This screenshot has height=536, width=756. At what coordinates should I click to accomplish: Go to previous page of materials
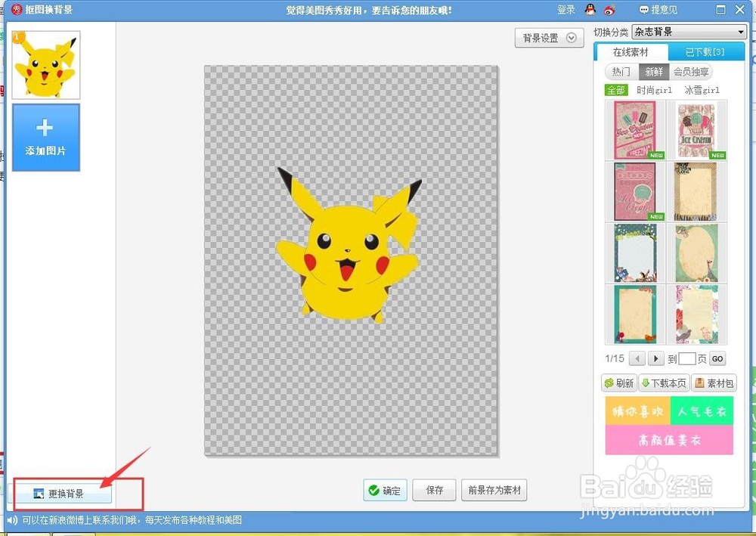(x=637, y=358)
